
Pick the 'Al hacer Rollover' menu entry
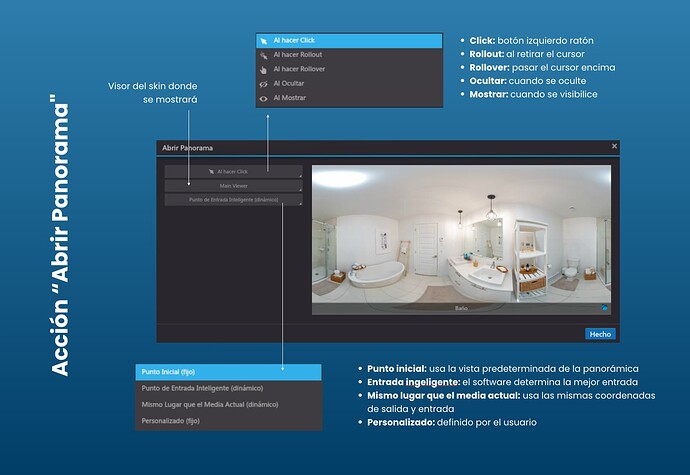pyautogui.click(x=349, y=69)
